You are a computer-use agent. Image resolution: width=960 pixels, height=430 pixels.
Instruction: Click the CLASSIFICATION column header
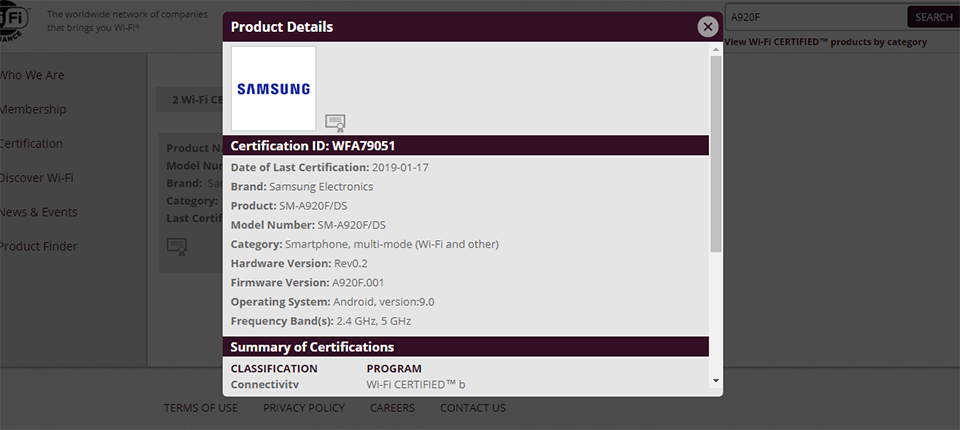click(x=274, y=369)
